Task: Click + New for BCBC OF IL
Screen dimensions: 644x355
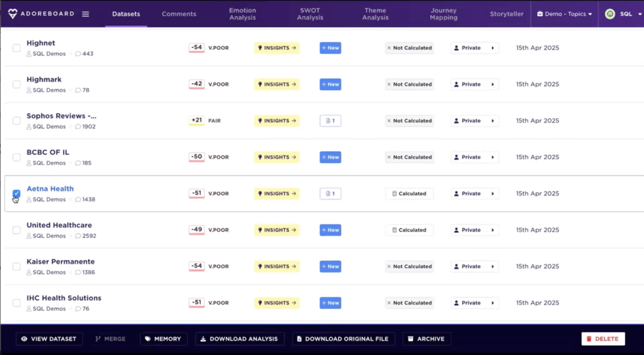Action: [330, 157]
